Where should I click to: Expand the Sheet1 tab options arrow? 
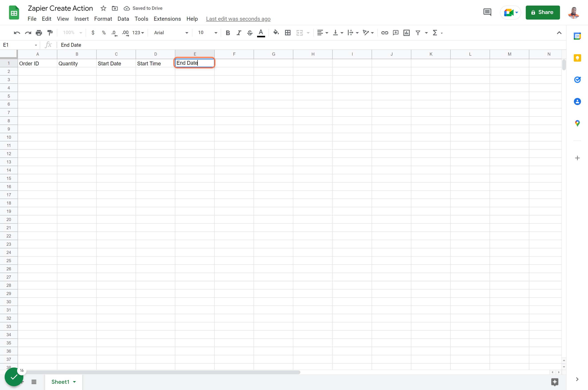click(74, 382)
